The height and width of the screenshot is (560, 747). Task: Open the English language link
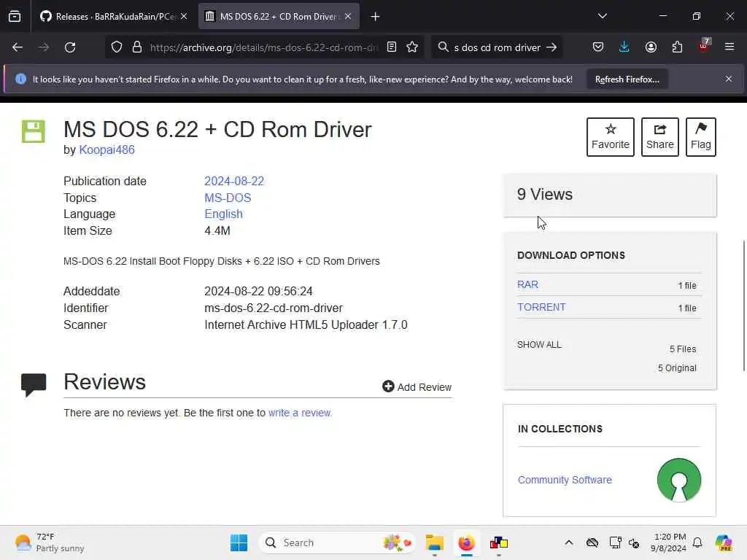223,214
